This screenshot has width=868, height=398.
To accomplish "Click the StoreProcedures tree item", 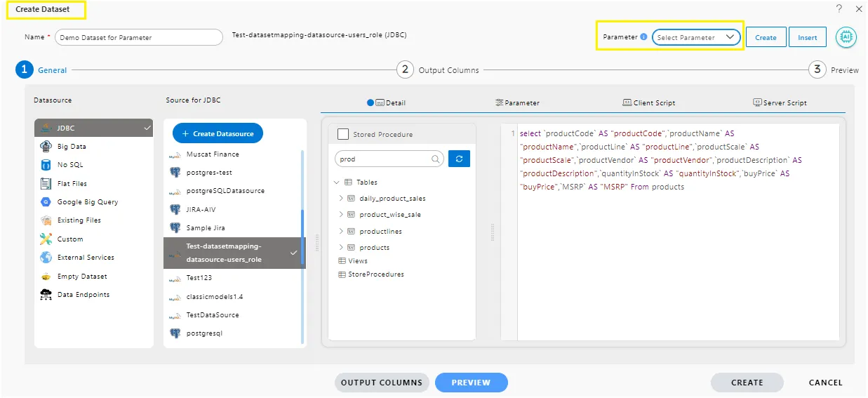I will point(371,274).
